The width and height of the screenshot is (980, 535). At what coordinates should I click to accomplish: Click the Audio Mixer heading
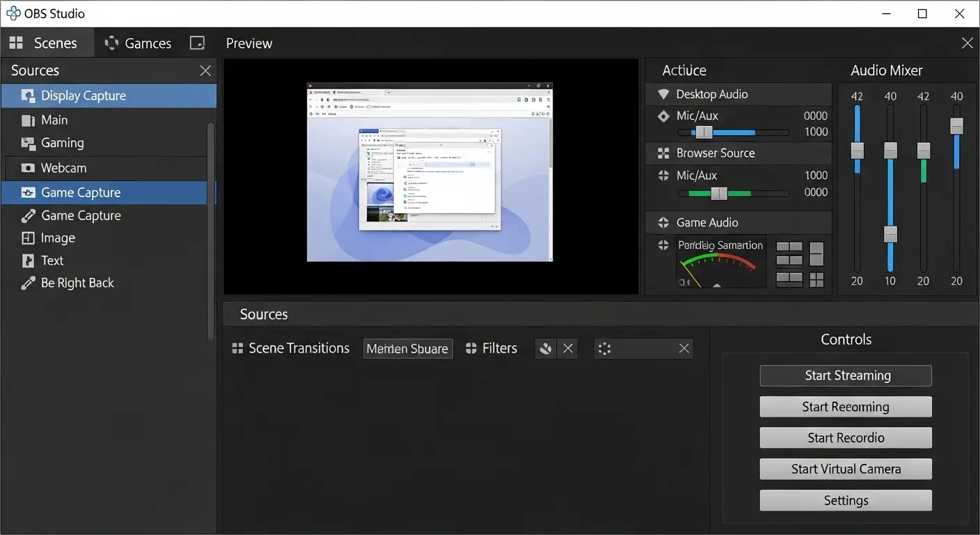click(887, 70)
